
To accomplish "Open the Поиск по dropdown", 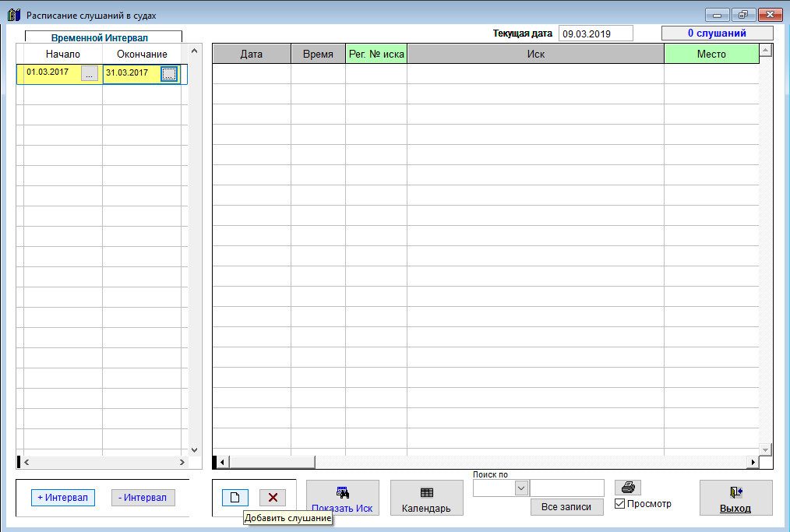I will coord(521,488).
